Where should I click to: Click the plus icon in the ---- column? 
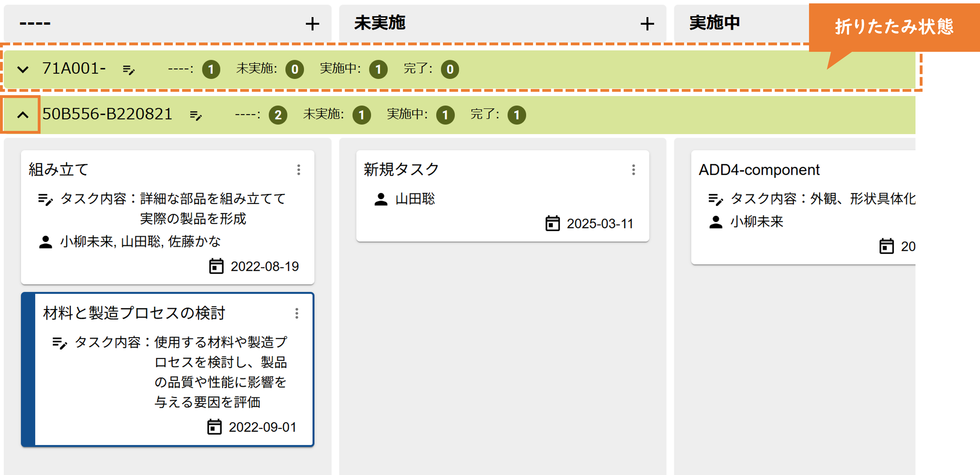312,24
